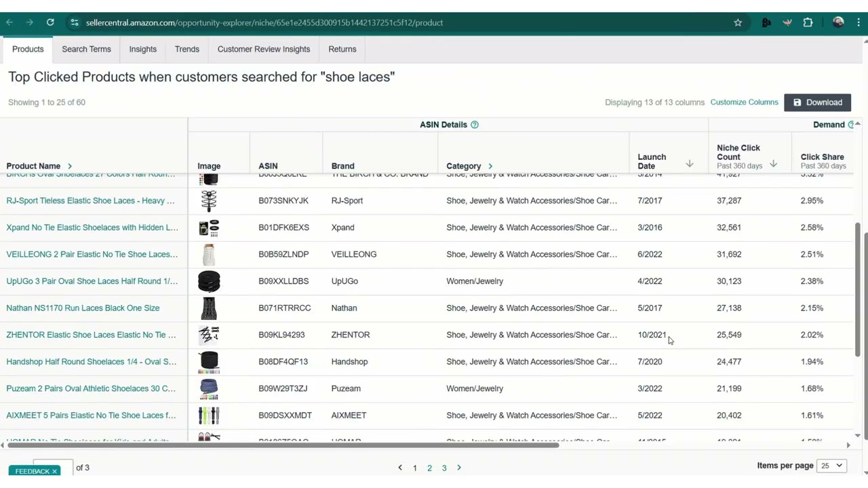Viewport: 868px width, 488px height.
Task: Sort by Niche Click Count arrow
Action: click(773, 164)
